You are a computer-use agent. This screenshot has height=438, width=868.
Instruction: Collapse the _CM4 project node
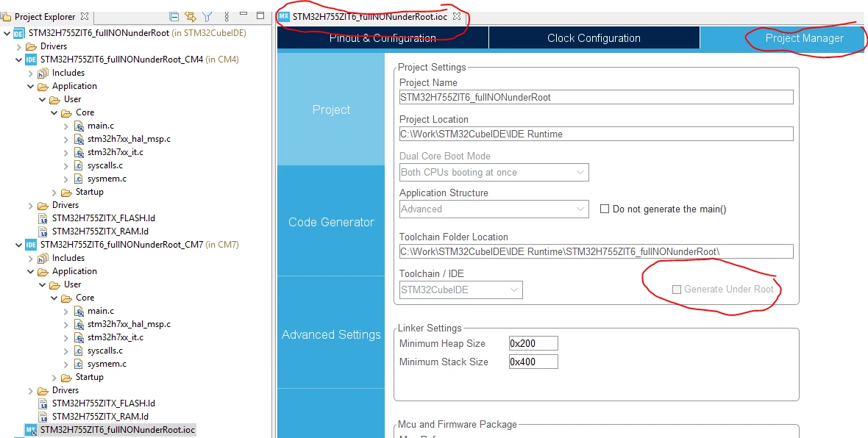[19, 60]
